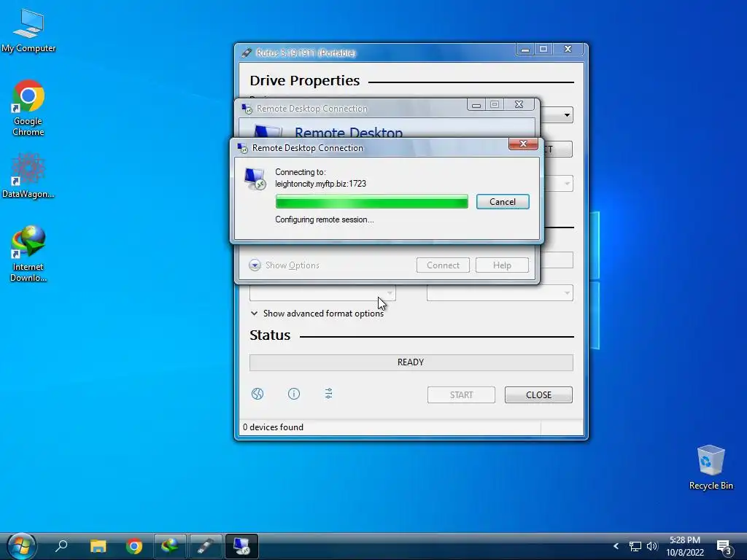Click the hostname leightoncity.myftp.biz:1723 text
Screen dimensions: 747x560
tap(321, 184)
